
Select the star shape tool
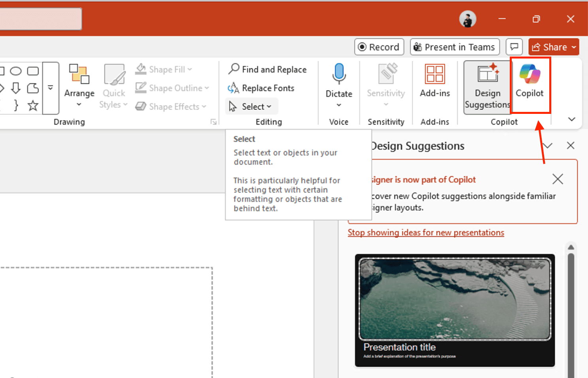32,106
